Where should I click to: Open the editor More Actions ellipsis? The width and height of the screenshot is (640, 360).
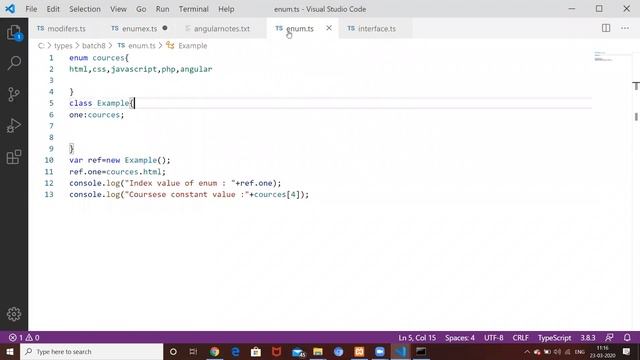point(625,28)
